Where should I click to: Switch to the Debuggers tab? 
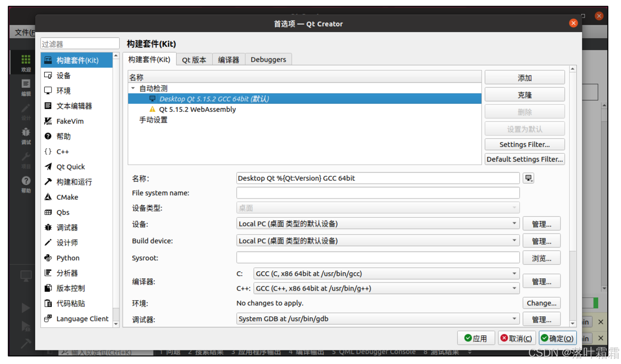coord(268,60)
